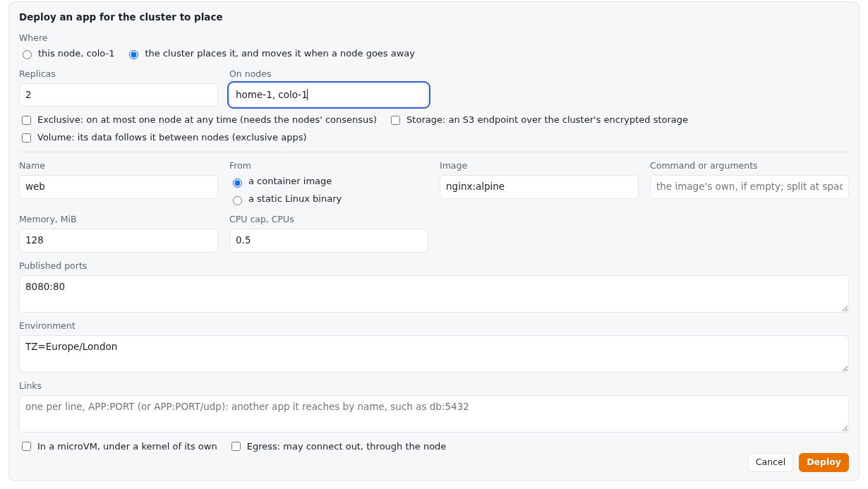Click the 'Command or arguments' label
Image resolution: width=868 pixels, height=489 pixels.
704,166
